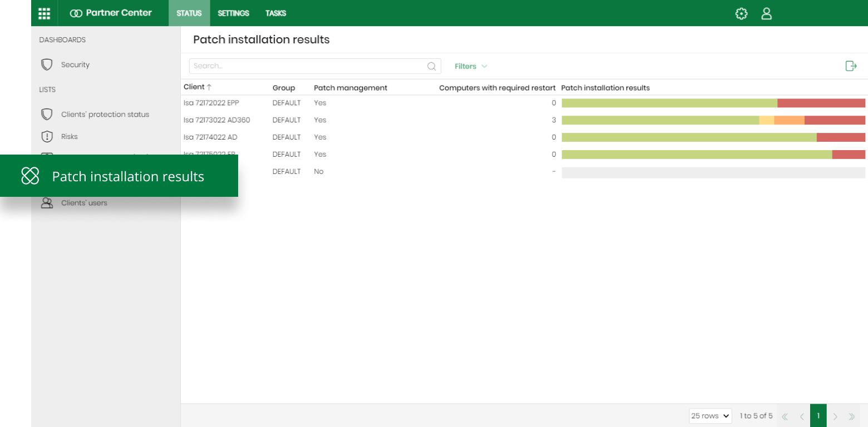Switch to the TASKS tab
This screenshot has height=427, width=868.
click(275, 13)
